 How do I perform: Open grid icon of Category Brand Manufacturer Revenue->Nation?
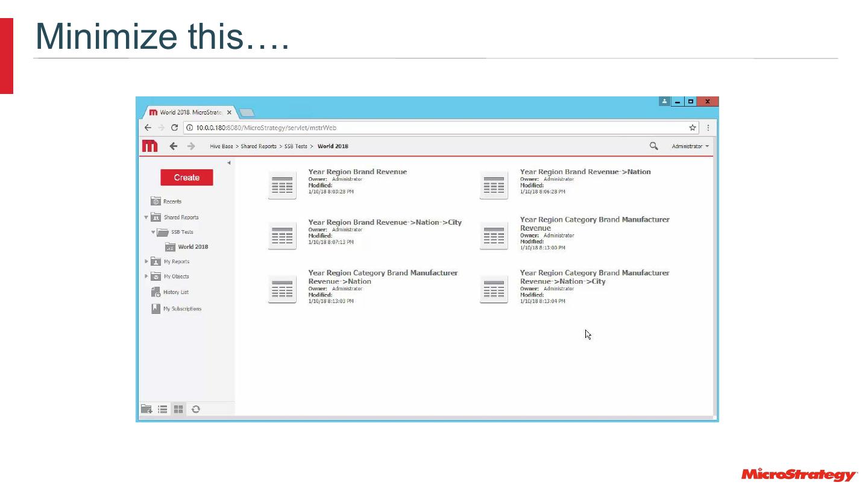click(x=282, y=289)
